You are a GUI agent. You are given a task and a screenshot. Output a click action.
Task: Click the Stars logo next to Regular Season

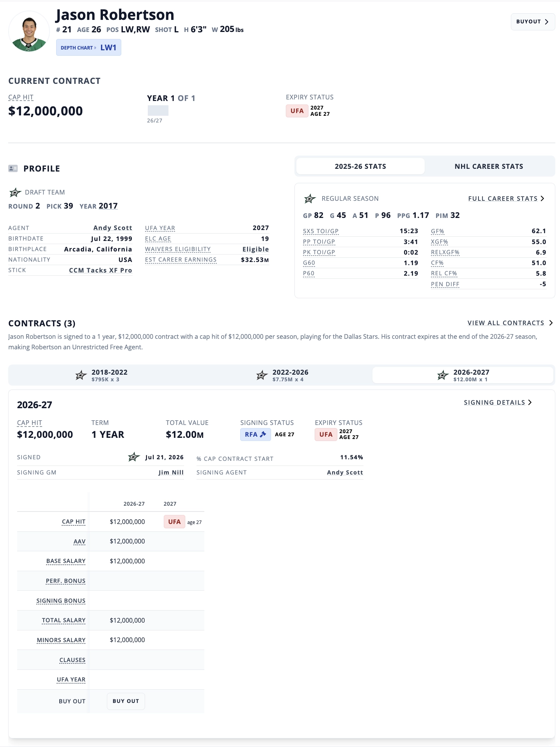click(x=310, y=198)
